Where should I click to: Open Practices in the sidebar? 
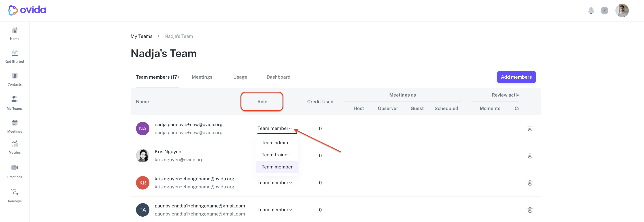tap(15, 172)
